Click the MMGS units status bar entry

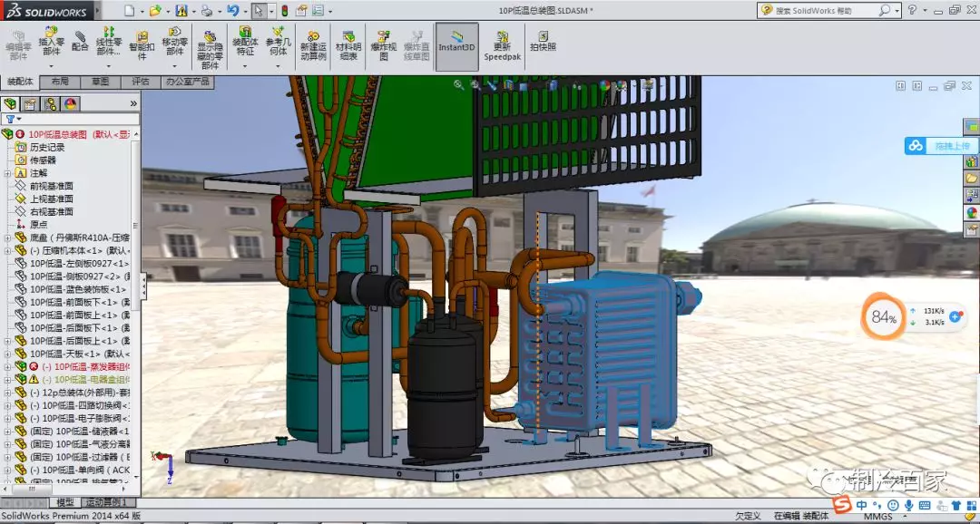click(878, 517)
